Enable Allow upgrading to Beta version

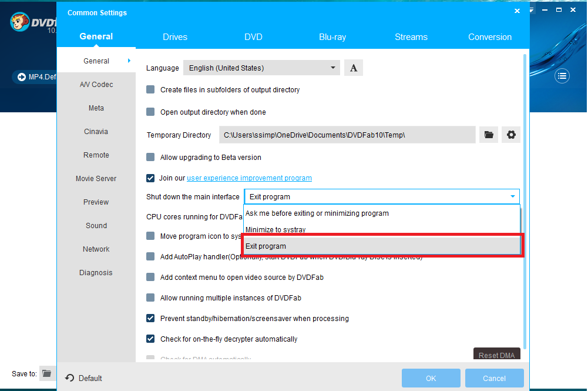pos(150,157)
